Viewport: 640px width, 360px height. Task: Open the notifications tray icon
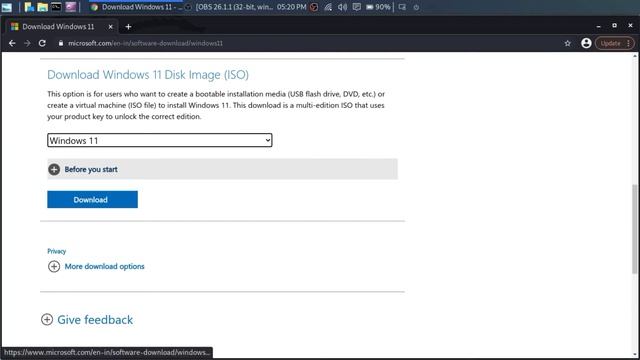356,7
